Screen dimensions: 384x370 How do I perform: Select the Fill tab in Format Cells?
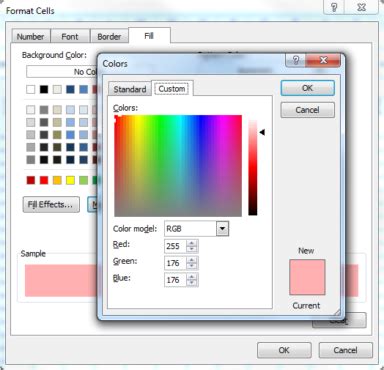149,36
